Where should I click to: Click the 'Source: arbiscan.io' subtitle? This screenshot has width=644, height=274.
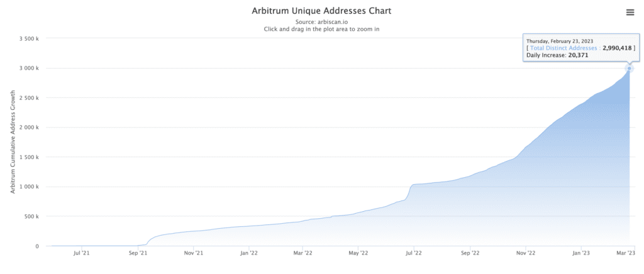[x=321, y=22]
